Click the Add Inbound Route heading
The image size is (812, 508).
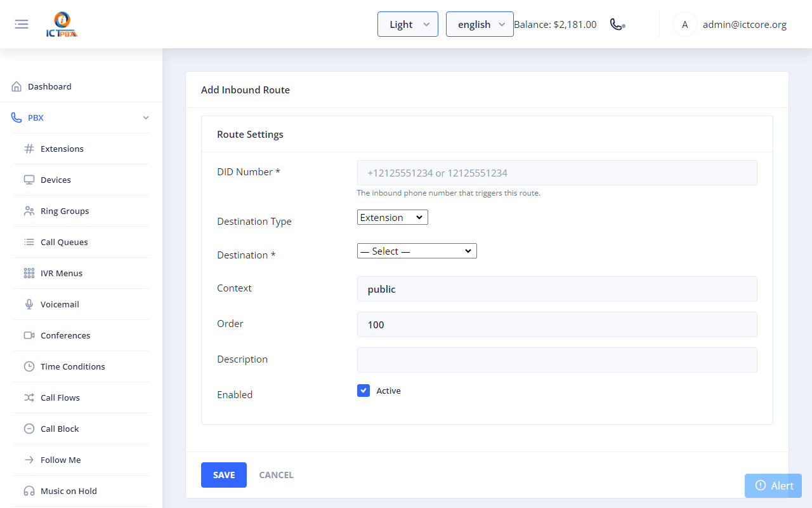coord(246,90)
